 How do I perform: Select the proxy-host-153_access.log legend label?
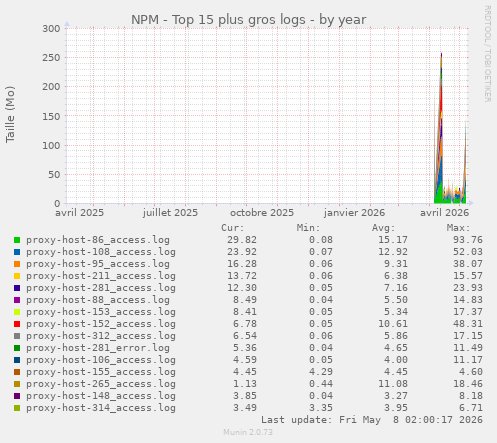coord(101,312)
